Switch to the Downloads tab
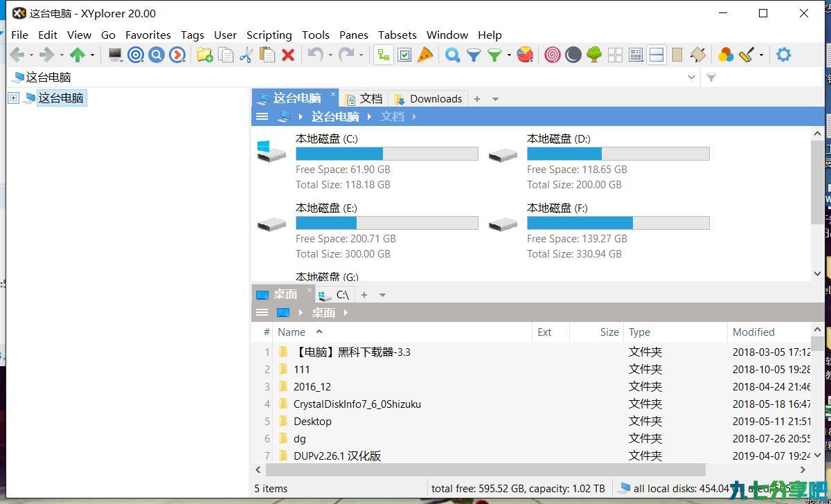The height and width of the screenshot is (504, 831). click(x=429, y=99)
